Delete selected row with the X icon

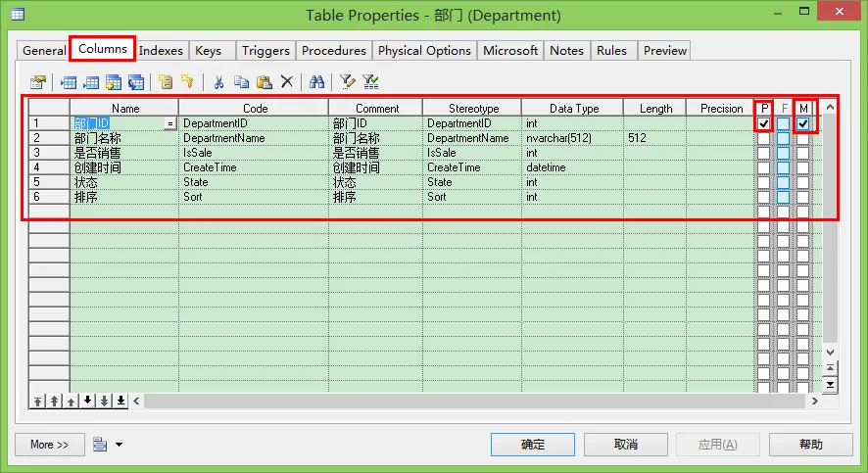(x=287, y=82)
